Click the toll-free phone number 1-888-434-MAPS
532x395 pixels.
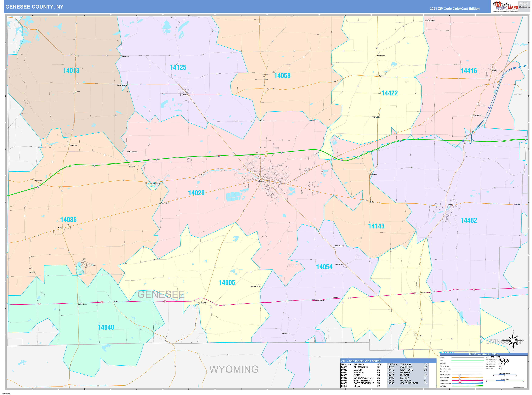tap(523, 4)
